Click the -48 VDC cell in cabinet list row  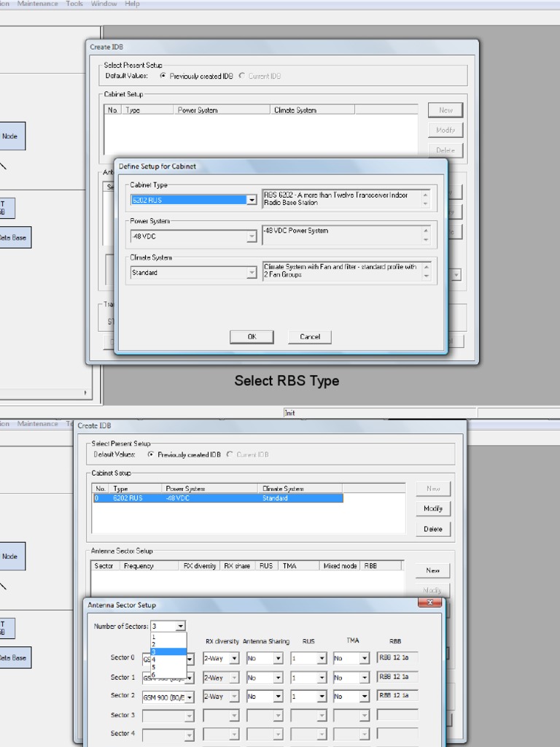177,498
